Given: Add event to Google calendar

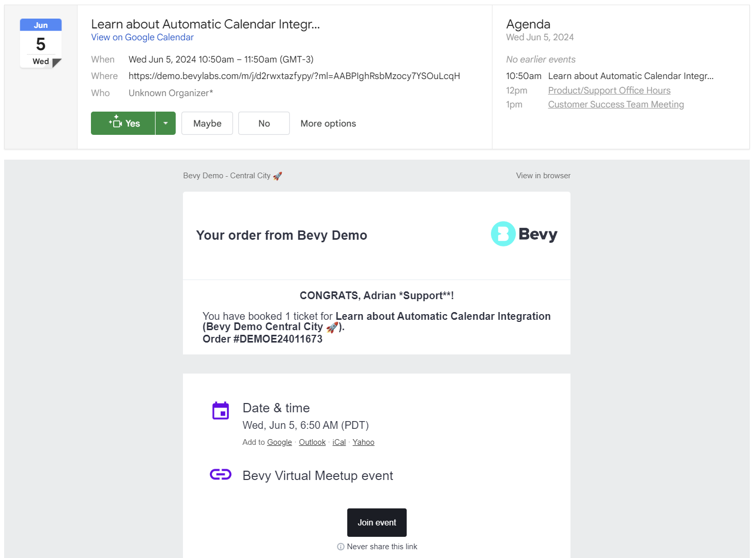Looking at the screenshot, I should (x=280, y=442).
